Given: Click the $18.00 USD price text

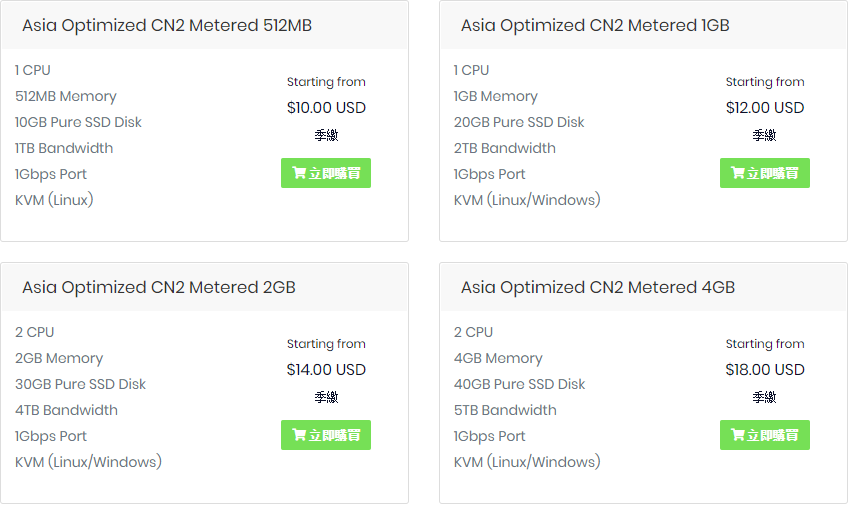Looking at the screenshot, I should point(765,370).
